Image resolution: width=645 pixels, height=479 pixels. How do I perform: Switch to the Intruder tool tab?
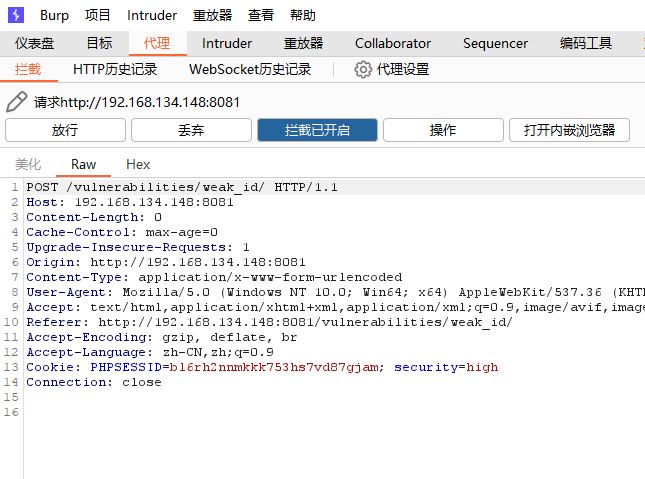[227, 43]
